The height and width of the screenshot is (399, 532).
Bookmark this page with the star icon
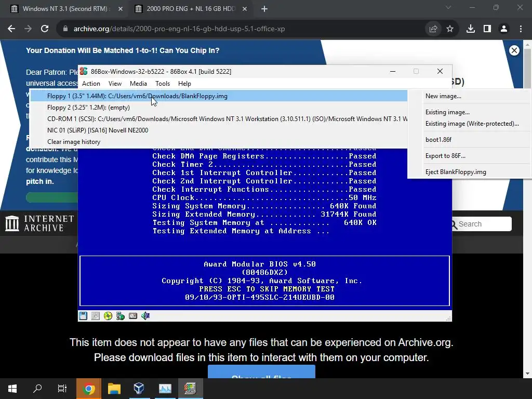[x=450, y=29]
